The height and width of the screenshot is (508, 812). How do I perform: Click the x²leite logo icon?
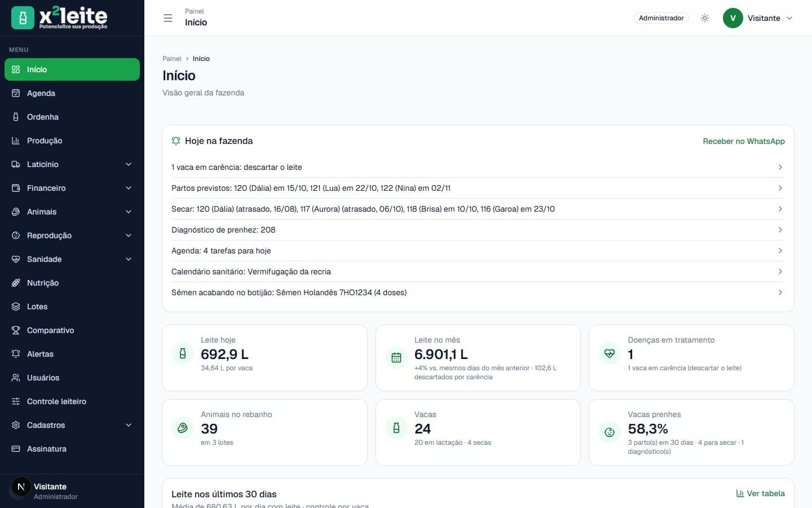[23, 18]
